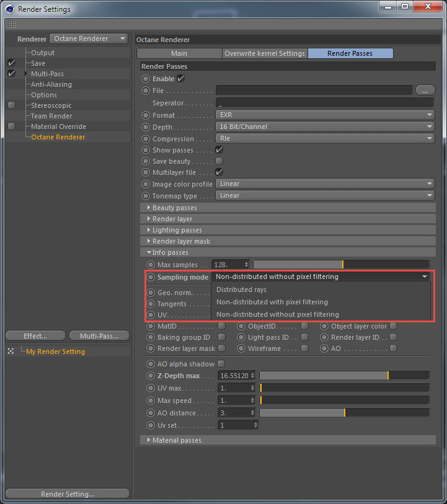The image size is (447, 504).
Task: Enable the ObjectID pass checkbox
Action: pyautogui.click(x=305, y=326)
